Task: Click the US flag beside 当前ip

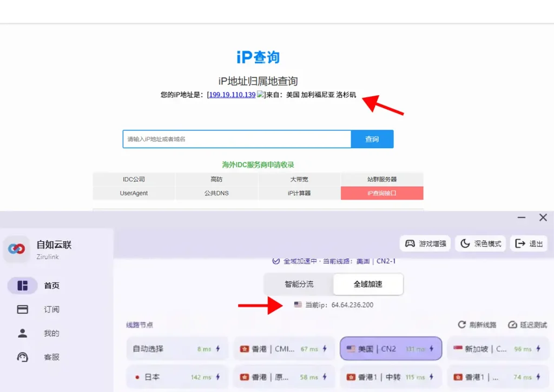Action: 298,304
